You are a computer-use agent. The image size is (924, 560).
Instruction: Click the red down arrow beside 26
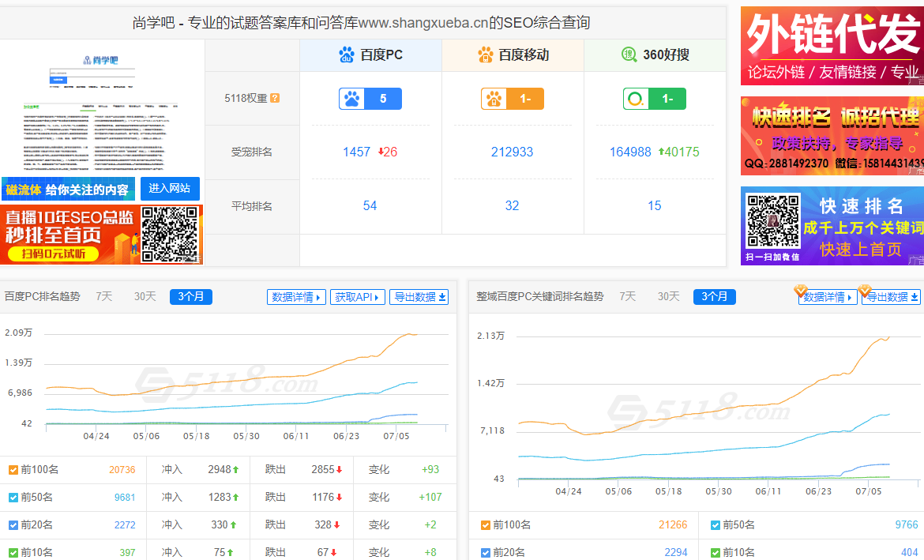(x=381, y=152)
